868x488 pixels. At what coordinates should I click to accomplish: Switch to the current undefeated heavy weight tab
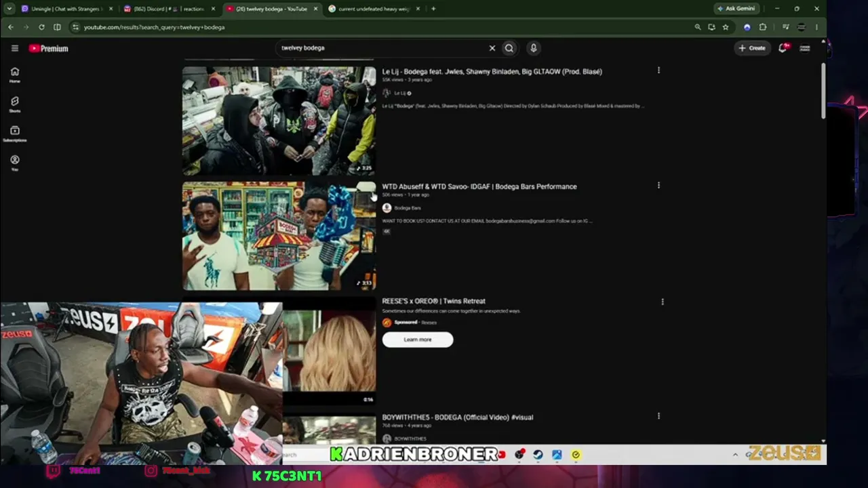tap(374, 9)
